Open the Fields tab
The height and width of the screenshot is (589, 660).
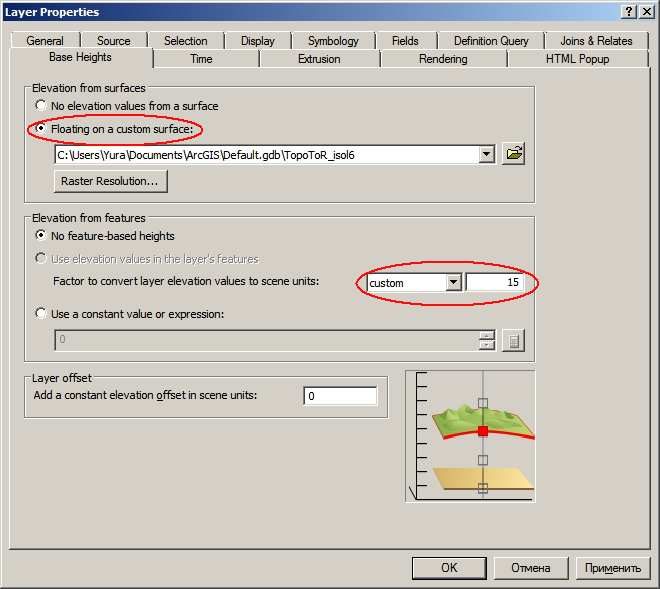[x=405, y=41]
